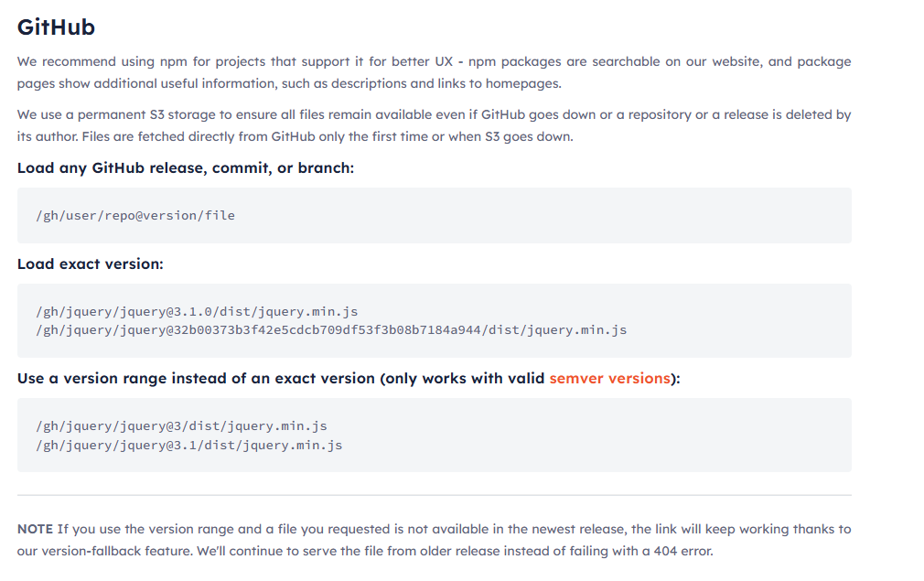This screenshot has height=581, width=924.
Task: Select the /gh/jquery/jquery@3.1/dist/jquery.min.js line
Action: (189, 445)
